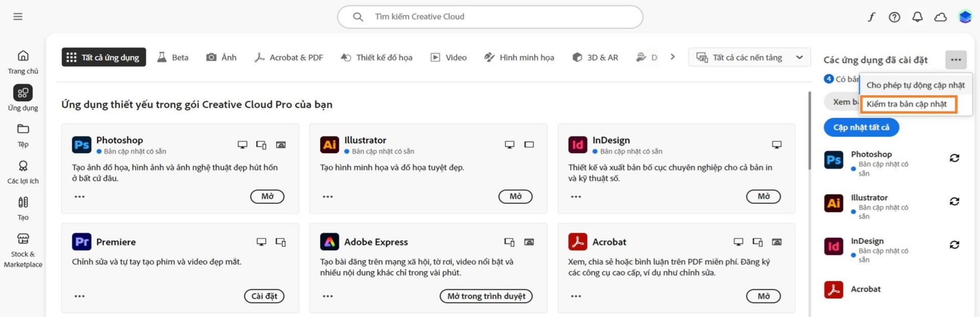
Task: Click 'Cài đặt' button for Premiere
Action: pos(264,296)
